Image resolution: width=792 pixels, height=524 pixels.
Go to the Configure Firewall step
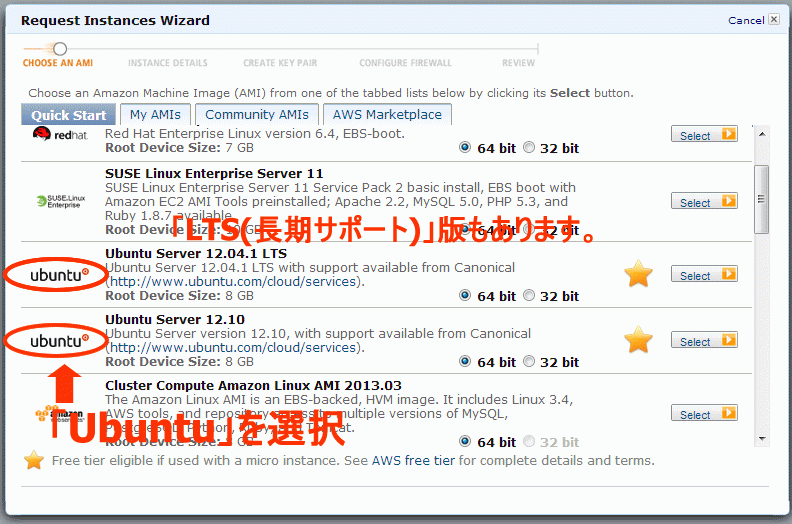pos(406,63)
